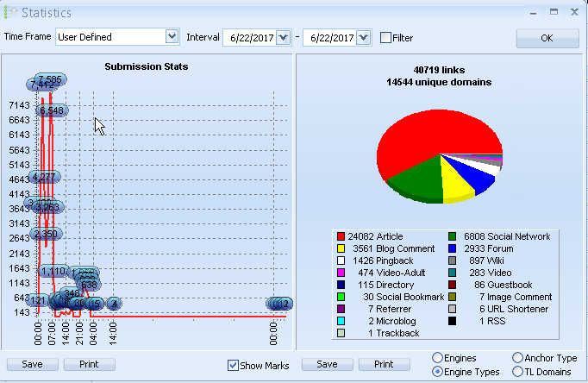Enable the Filter checkbox
Image resolution: width=588 pixels, height=383 pixels.
[385, 37]
